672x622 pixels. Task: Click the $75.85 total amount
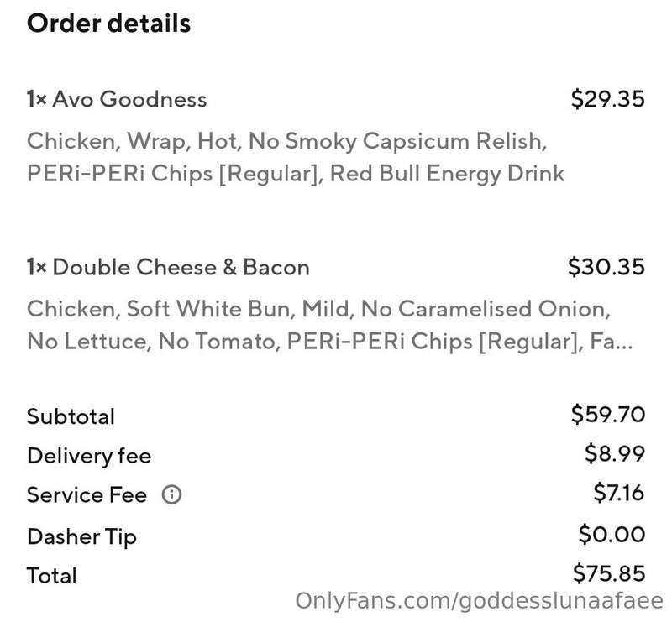[609, 573]
